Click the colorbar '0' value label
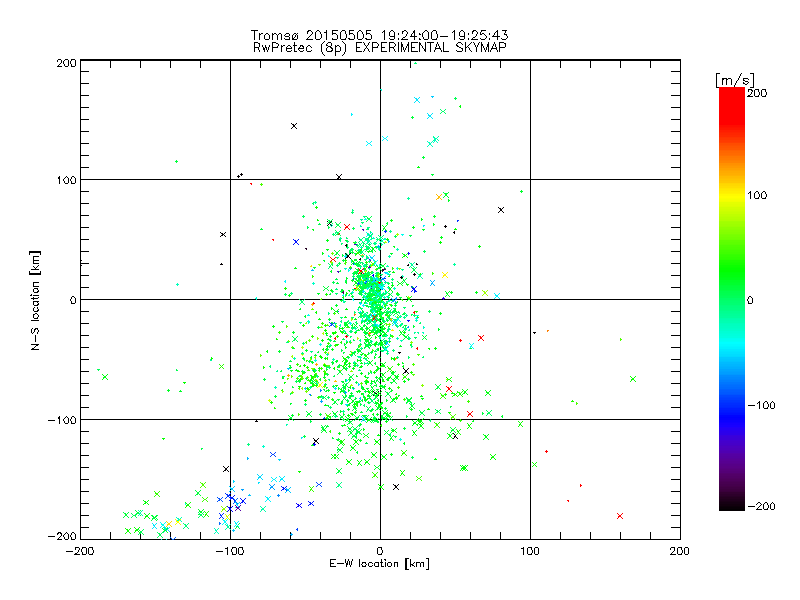 pos(750,300)
